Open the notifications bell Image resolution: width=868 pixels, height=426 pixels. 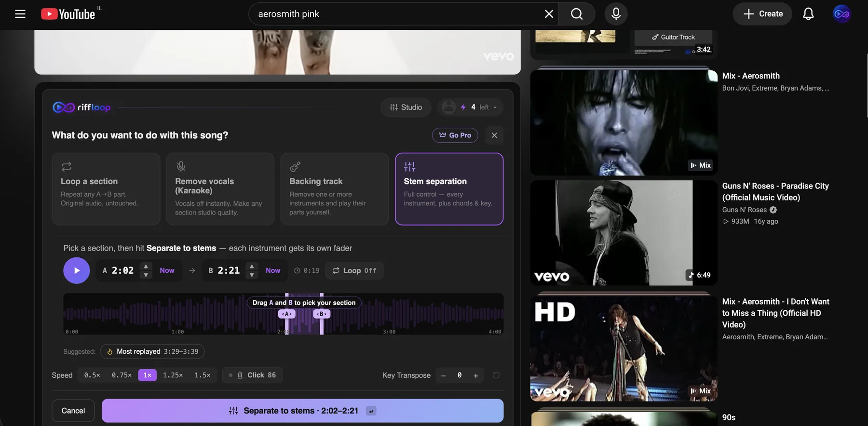pyautogui.click(x=808, y=14)
